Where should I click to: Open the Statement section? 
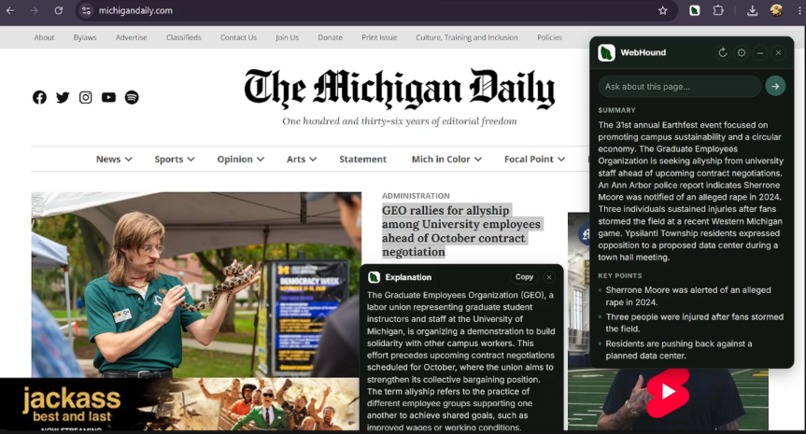tap(362, 159)
